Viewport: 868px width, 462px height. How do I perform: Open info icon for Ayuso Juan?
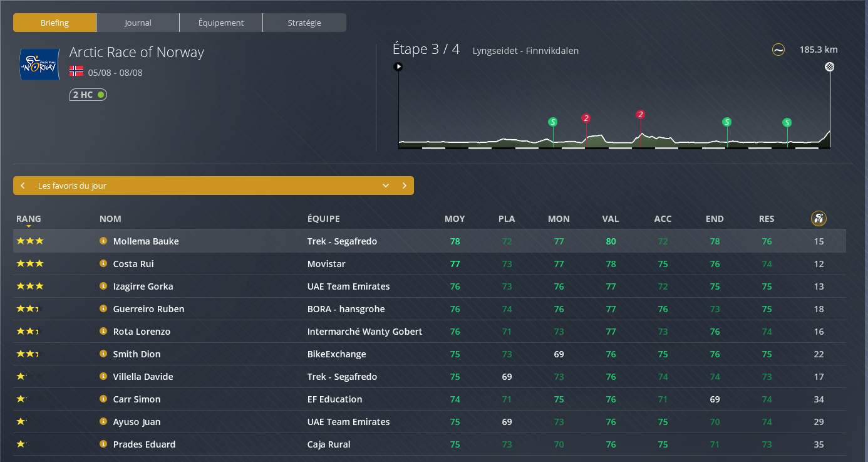(103, 422)
